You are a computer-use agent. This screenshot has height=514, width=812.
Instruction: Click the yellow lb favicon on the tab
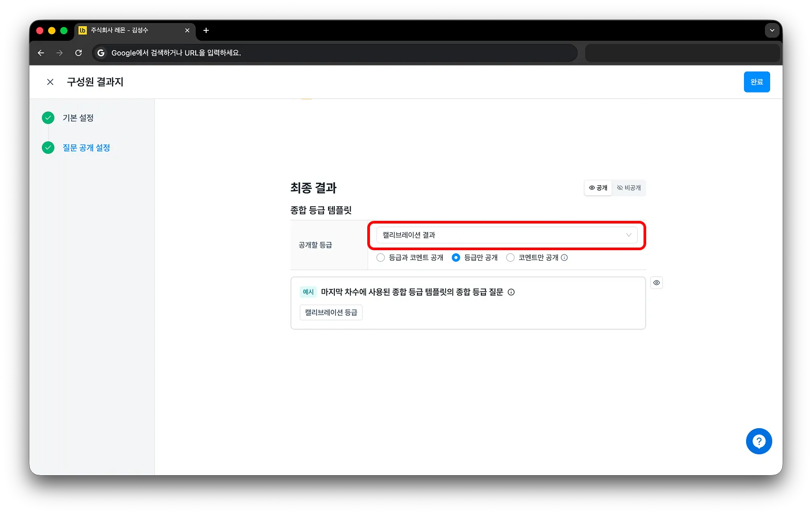[83, 30]
